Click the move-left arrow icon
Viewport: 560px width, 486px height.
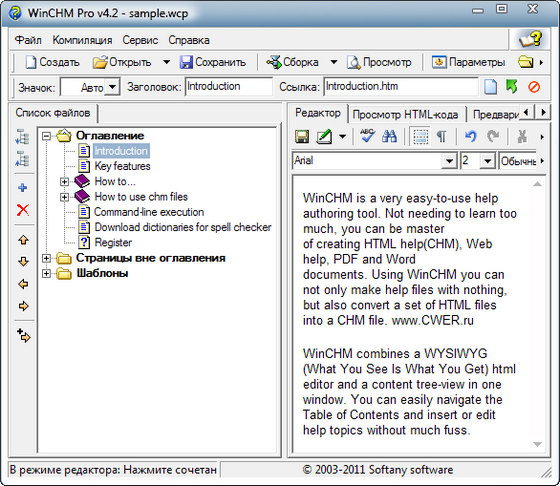pos(24,284)
